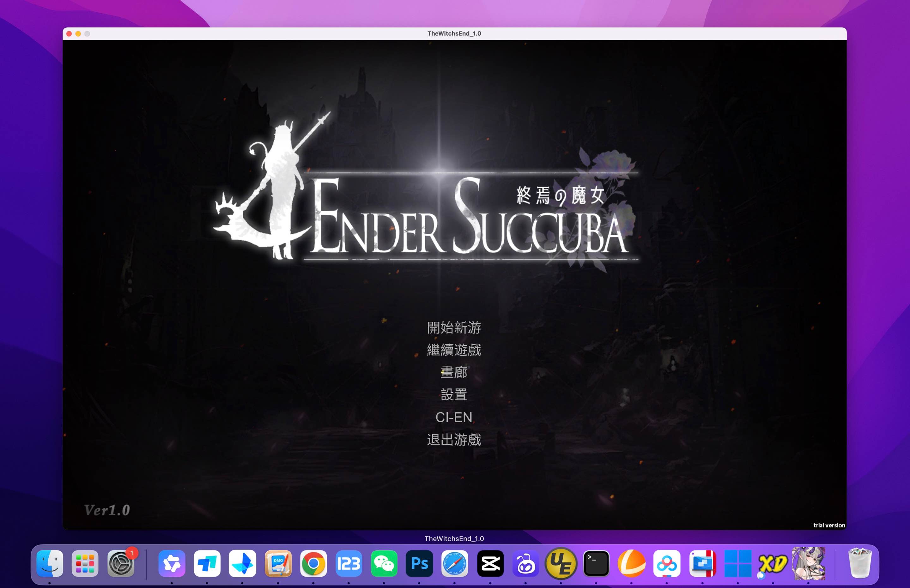Choose 繼續遊戲 to continue the game
910x588 pixels.
coord(454,350)
